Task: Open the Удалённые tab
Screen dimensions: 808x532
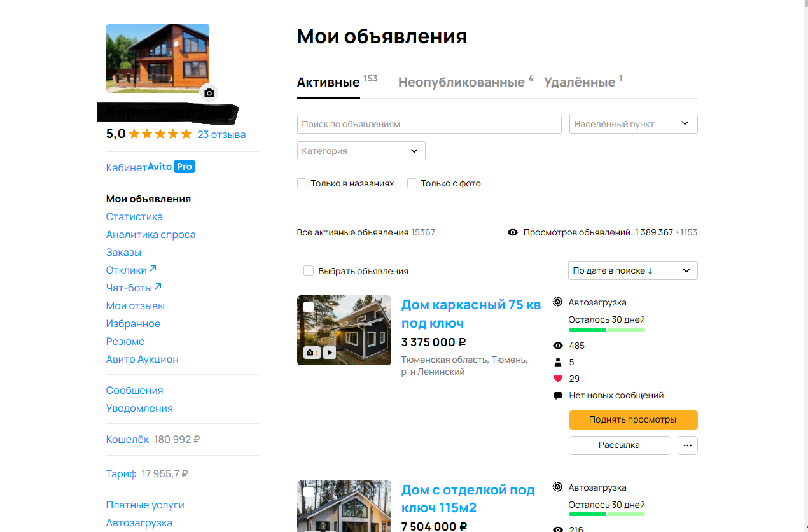Action: coord(580,81)
